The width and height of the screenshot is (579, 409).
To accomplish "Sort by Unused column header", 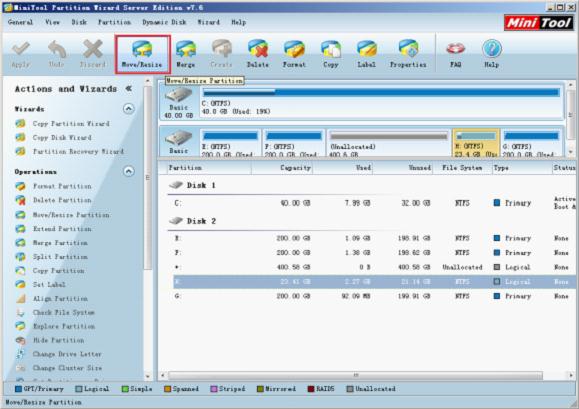I will tap(402, 168).
